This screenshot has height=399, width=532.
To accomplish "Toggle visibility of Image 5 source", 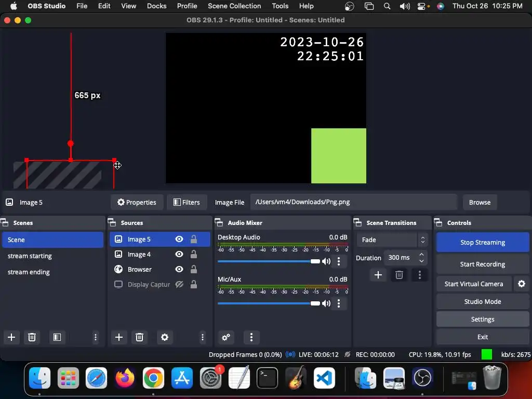I will coord(179,239).
